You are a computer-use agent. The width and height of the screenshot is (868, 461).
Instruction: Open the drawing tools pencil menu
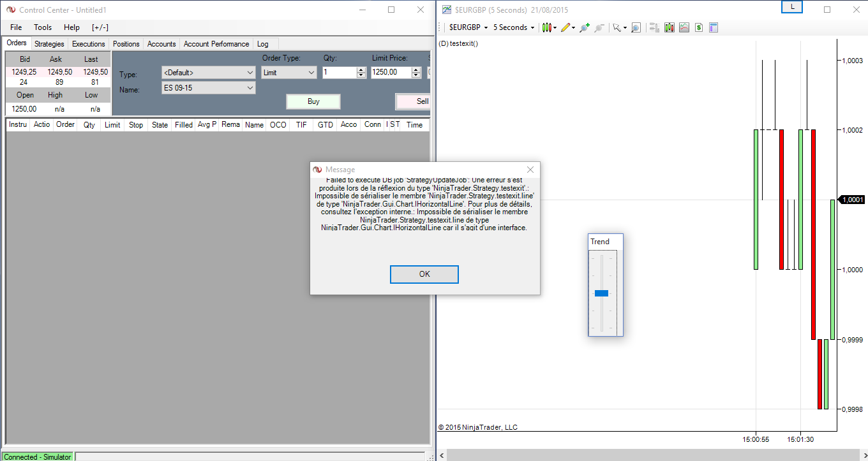coord(567,27)
